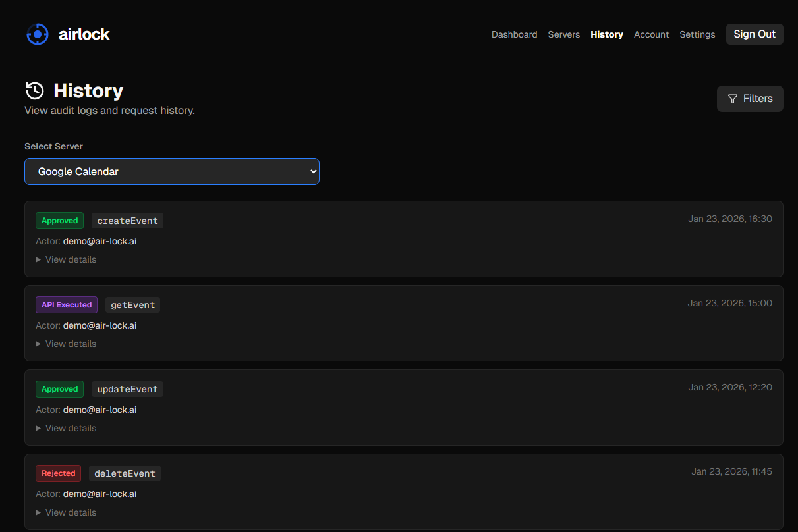Click the airlock brand name text
Image resolution: width=798 pixels, height=532 pixels.
[84, 34]
